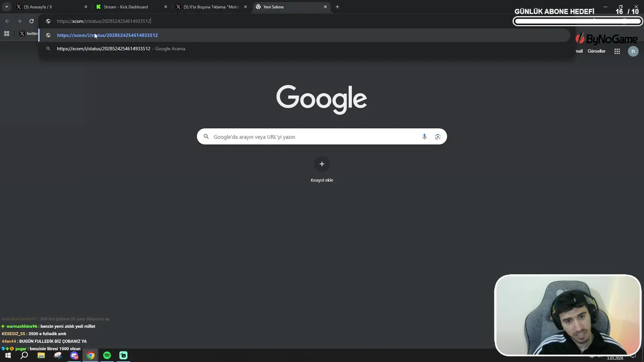Click the magnifier icon in search box
The width and height of the screenshot is (644, 362).
[206, 137]
